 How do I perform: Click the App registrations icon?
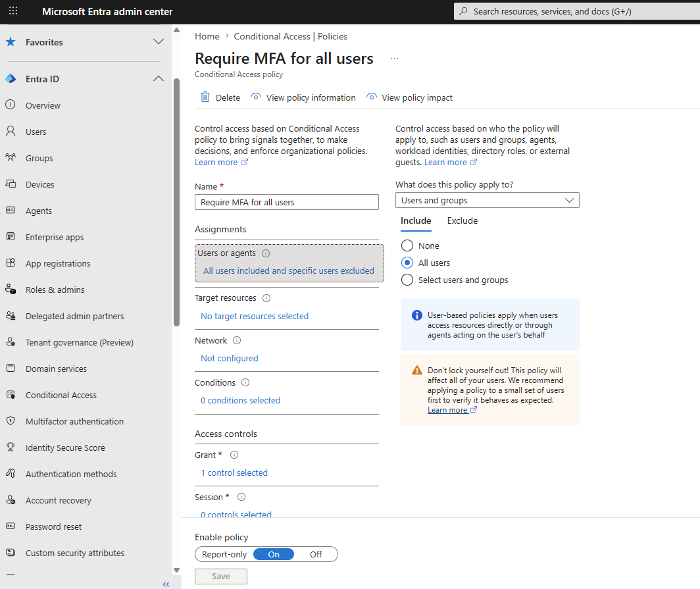tap(11, 263)
